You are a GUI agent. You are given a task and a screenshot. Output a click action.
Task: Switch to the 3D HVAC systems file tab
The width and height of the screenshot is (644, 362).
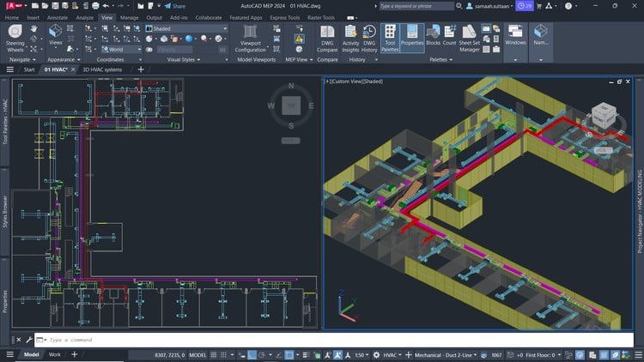pos(102,69)
